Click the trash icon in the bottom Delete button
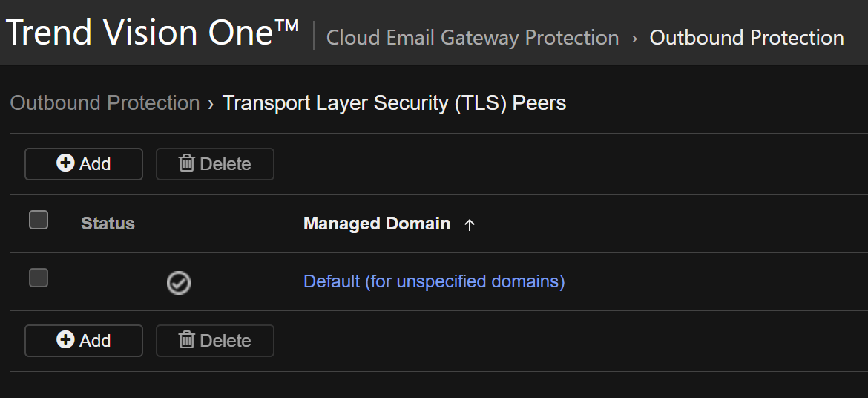868x398 pixels. 187,340
